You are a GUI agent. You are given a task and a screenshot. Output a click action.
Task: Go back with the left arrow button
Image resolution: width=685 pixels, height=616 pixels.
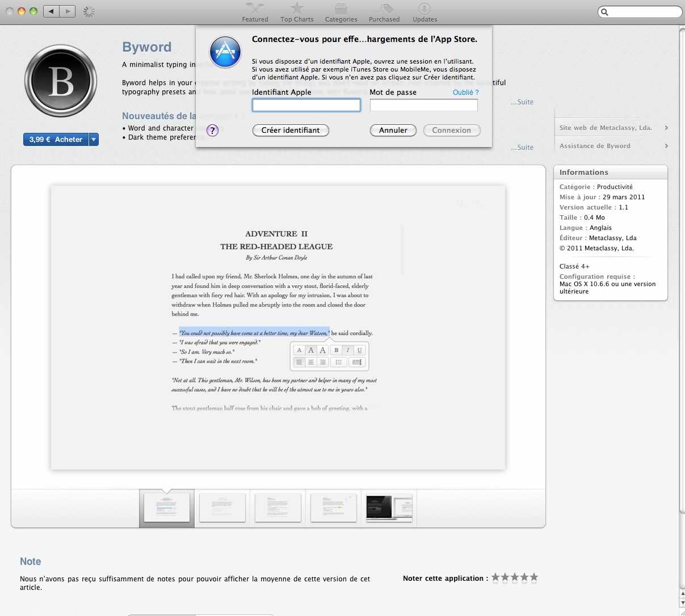tap(51, 11)
